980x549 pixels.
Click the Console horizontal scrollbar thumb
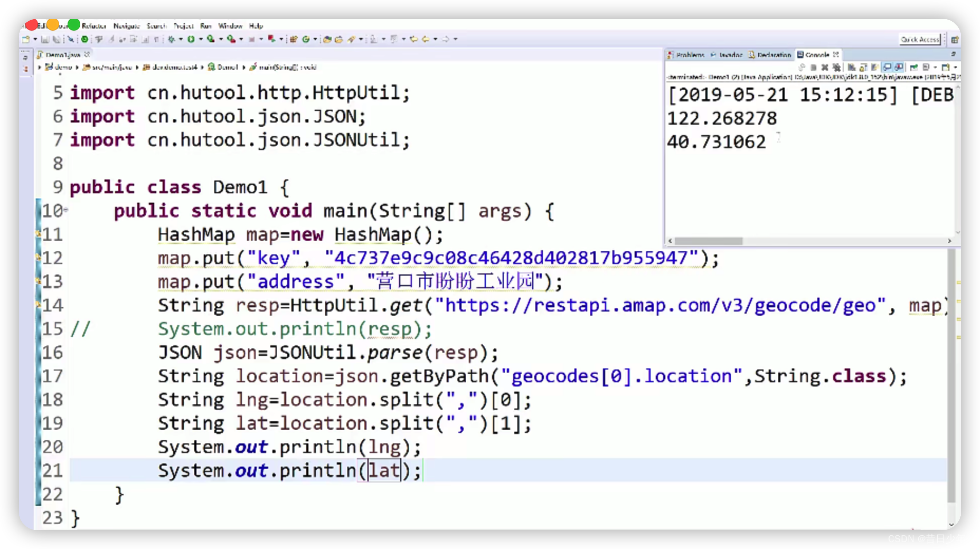pos(709,241)
